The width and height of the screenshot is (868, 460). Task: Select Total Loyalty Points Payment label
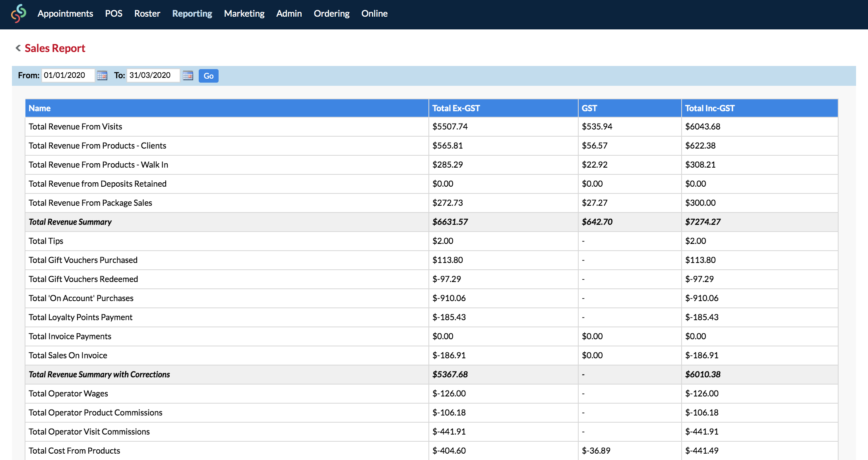[x=80, y=317]
